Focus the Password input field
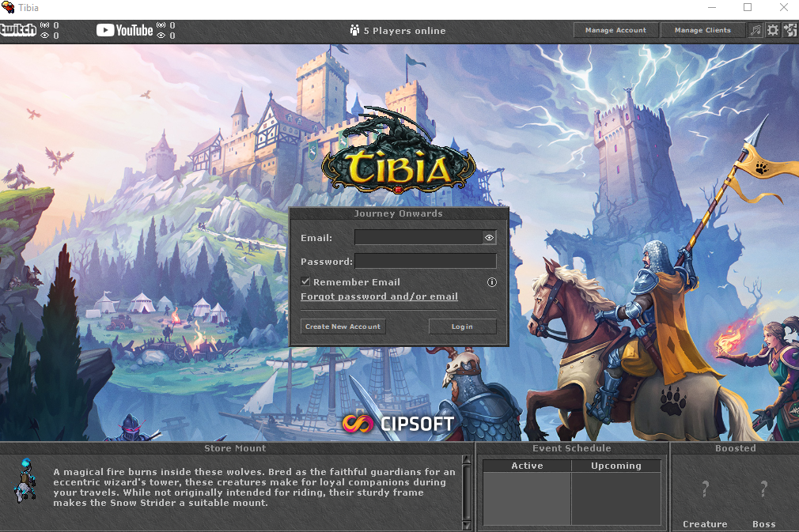799x532 pixels. [426, 261]
